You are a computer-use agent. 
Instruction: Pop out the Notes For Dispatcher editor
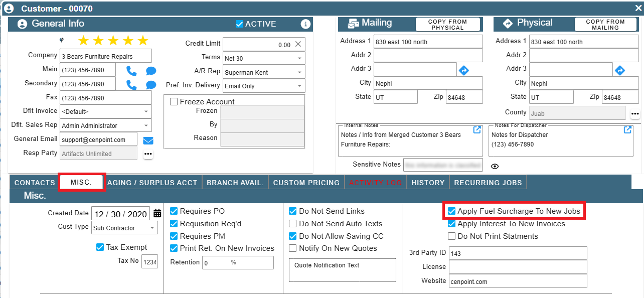pyautogui.click(x=627, y=130)
